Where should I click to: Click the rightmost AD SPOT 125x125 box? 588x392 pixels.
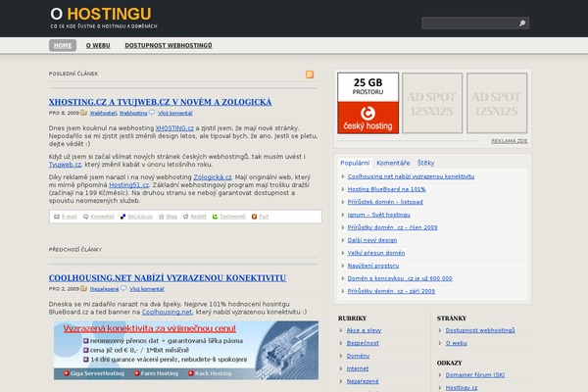coord(497,103)
